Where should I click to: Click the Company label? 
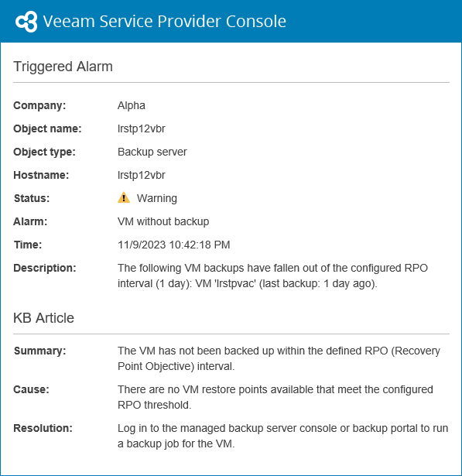(39, 105)
